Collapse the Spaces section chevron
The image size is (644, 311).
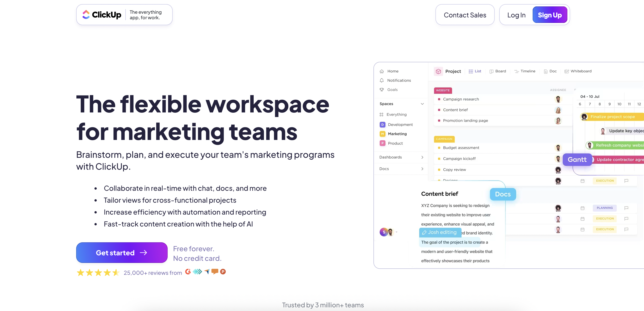click(422, 104)
